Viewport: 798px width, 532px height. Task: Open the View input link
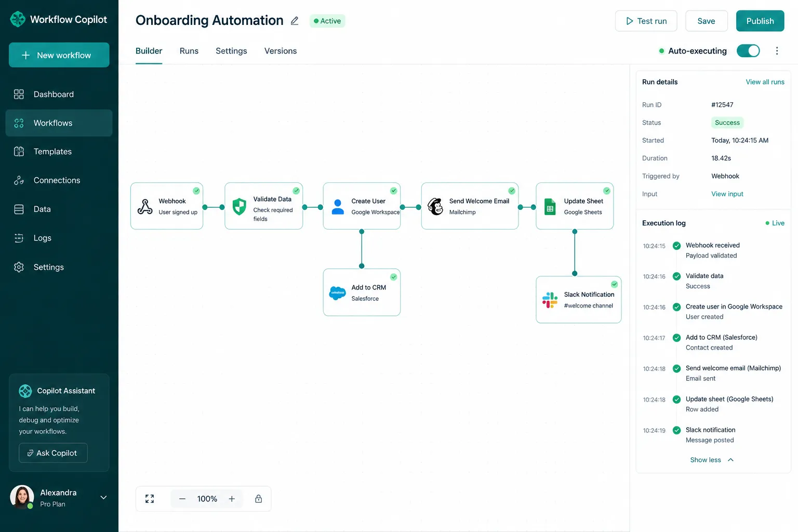(727, 194)
